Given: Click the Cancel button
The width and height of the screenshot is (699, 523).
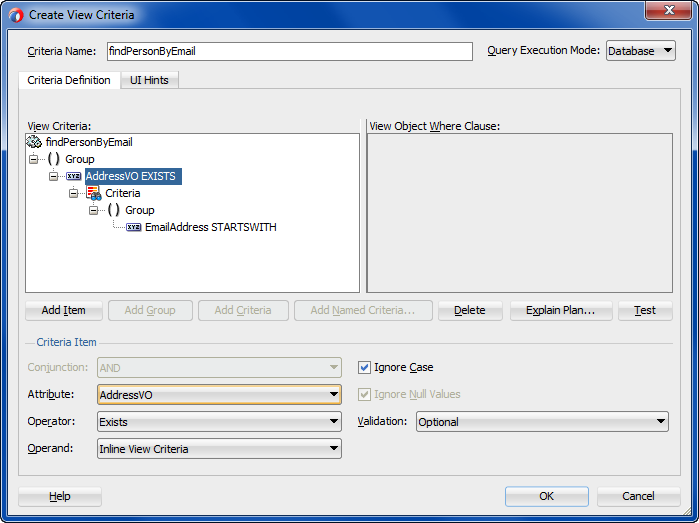Looking at the screenshot, I should tap(639, 496).
